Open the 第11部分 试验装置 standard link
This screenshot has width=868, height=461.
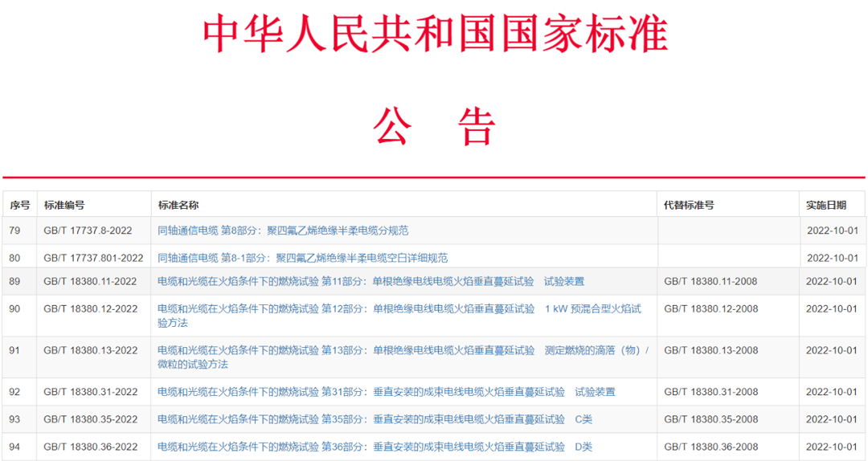(x=371, y=281)
